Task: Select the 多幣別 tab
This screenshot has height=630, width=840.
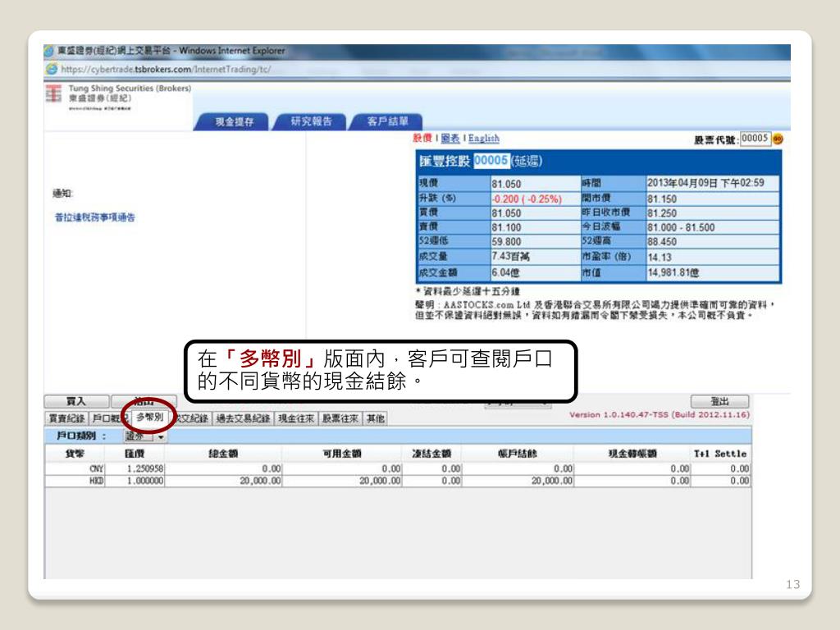Action: (149, 417)
